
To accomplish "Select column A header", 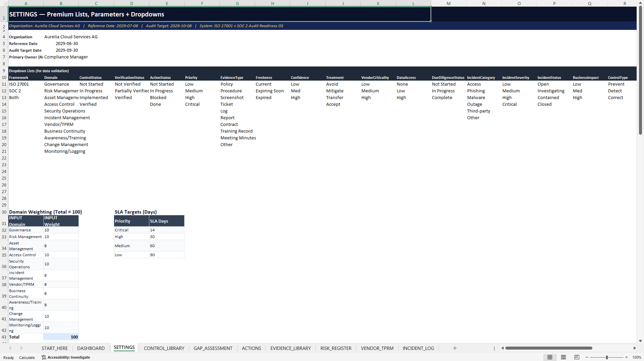I will click(26, 3).
